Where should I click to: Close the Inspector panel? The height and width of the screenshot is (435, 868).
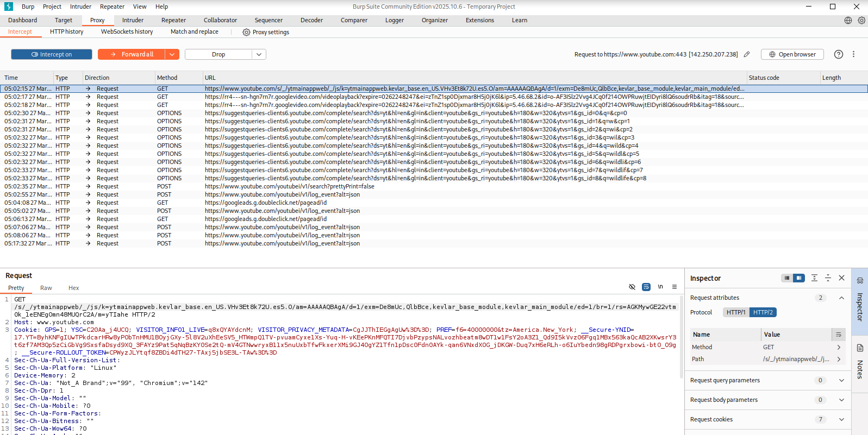842,278
